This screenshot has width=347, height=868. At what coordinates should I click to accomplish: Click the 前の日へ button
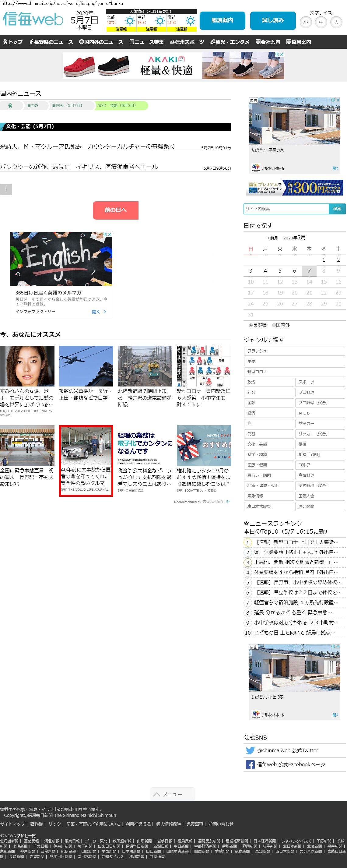116,210
